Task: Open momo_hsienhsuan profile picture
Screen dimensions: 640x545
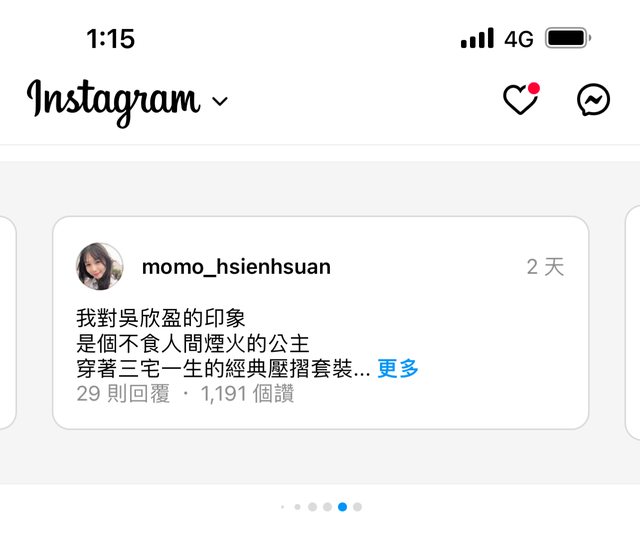Action: pos(100,267)
